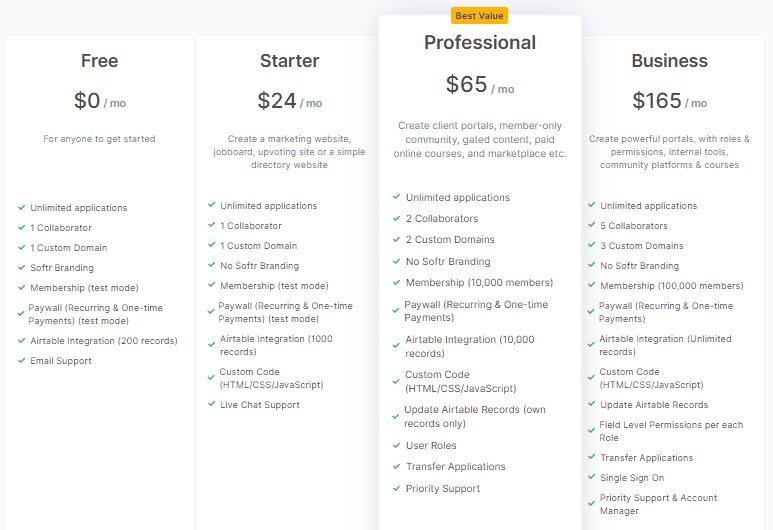Select the Starter plan title
The image size is (773, 530).
coord(290,61)
